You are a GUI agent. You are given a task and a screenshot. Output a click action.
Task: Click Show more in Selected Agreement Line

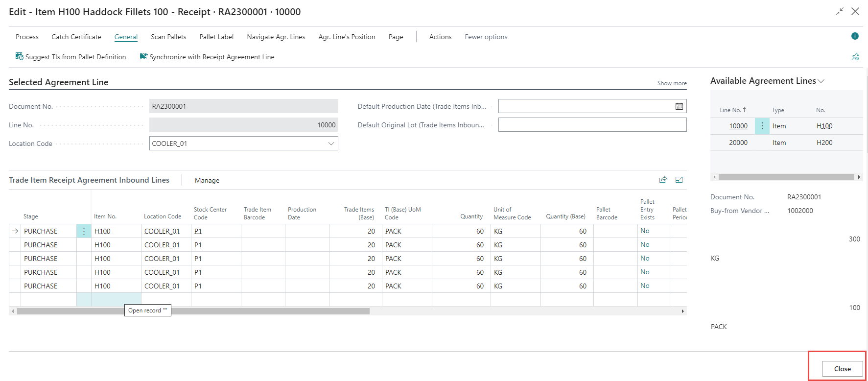click(x=672, y=83)
